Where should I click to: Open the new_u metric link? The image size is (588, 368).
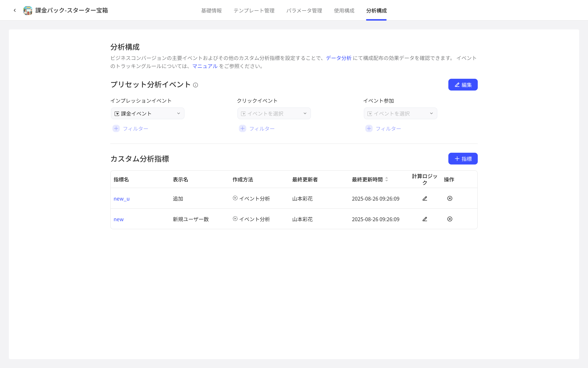[121, 199]
